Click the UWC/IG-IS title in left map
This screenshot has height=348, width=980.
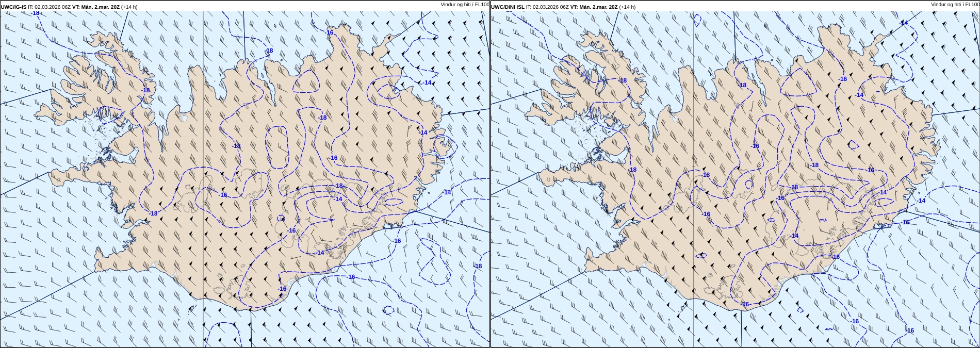14,7
